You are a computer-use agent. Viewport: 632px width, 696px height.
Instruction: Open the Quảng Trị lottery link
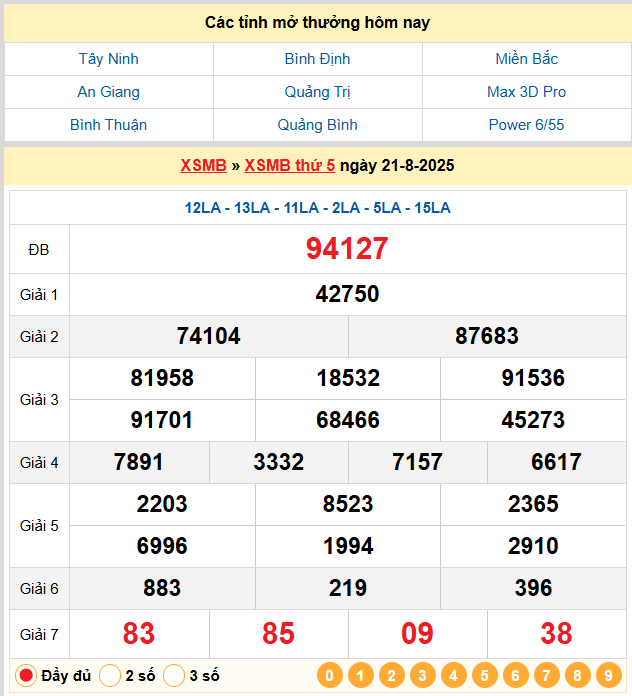tap(317, 92)
